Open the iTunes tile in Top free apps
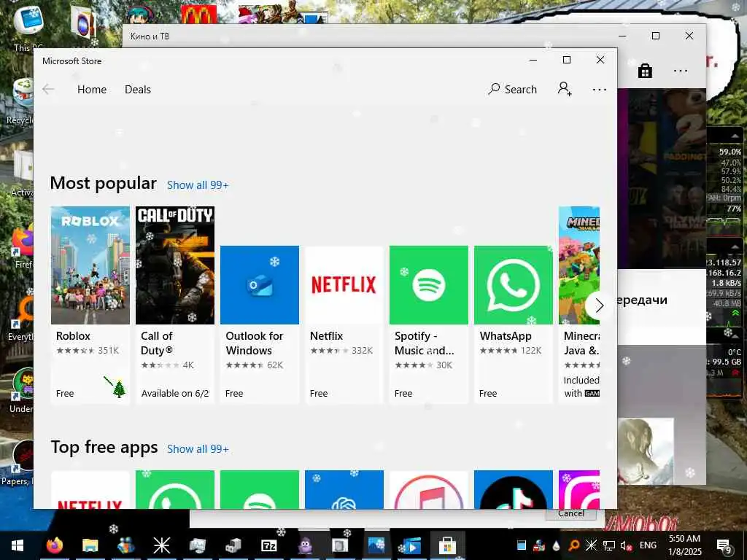 click(x=429, y=489)
